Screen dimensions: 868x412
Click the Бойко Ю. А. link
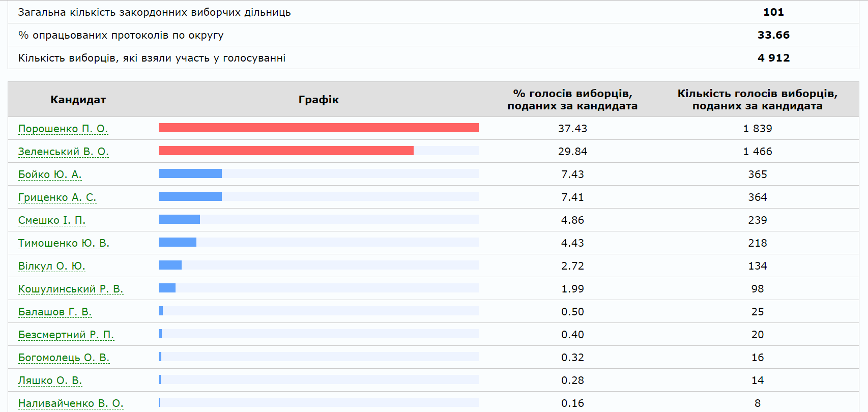point(50,174)
